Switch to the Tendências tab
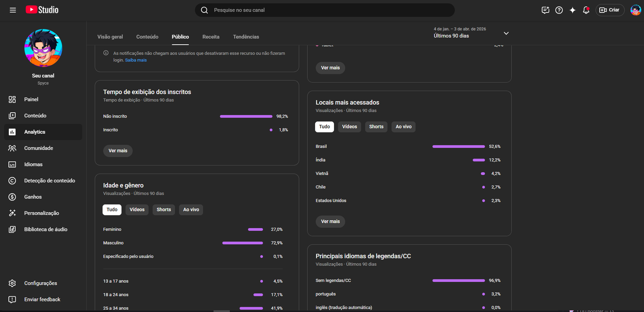Screen dimensions: 644x312 pyautogui.click(x=246, y=37)
